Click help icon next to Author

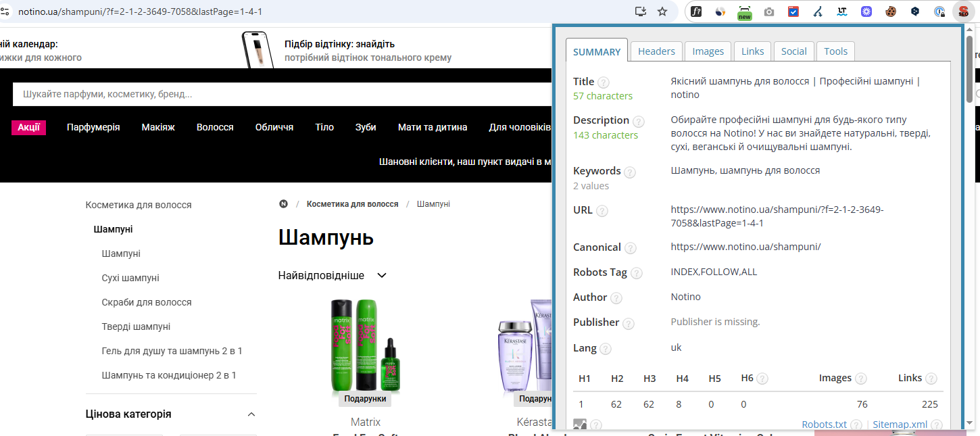click(x=616, y=298)
